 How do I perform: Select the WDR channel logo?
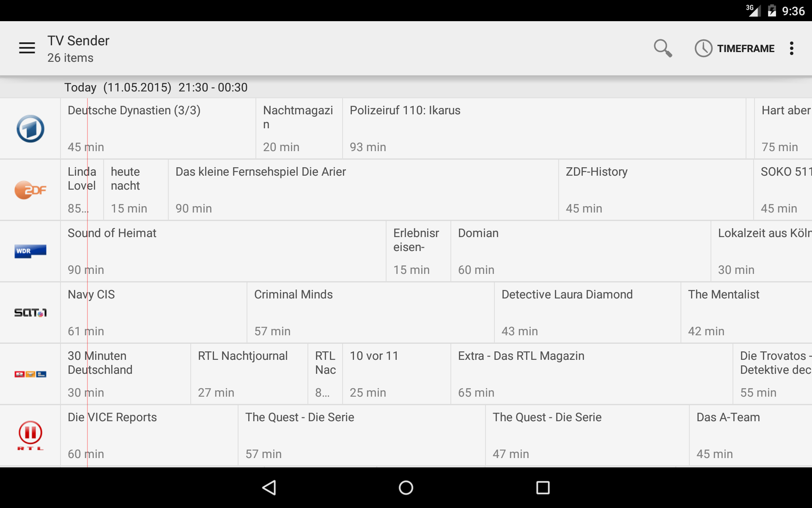[30, 251]
